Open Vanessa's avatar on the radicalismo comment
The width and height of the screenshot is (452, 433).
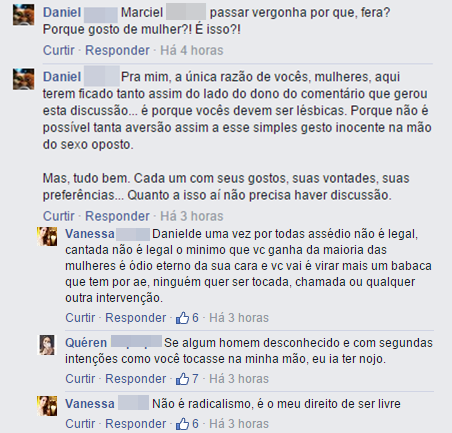47,406
